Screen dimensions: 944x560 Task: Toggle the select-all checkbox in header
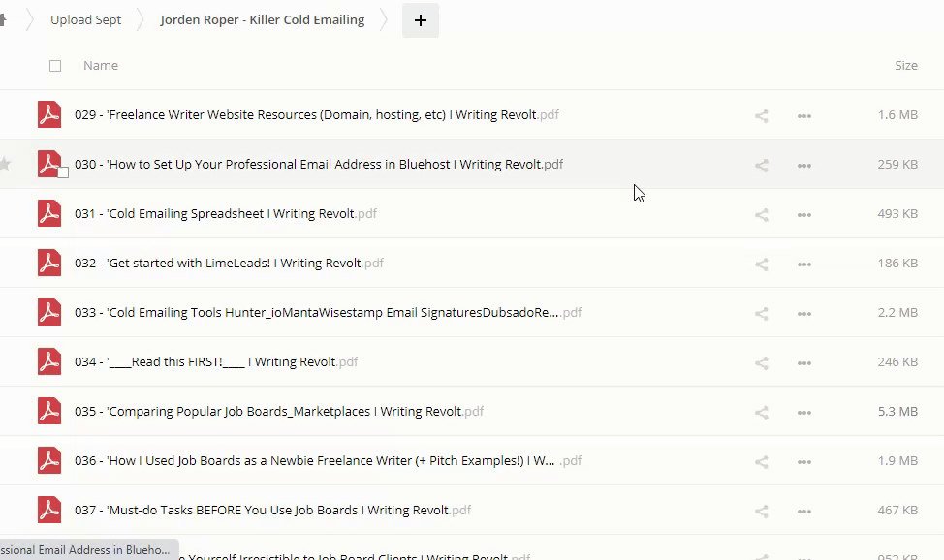pyautogui.click(x=55, y=66)
